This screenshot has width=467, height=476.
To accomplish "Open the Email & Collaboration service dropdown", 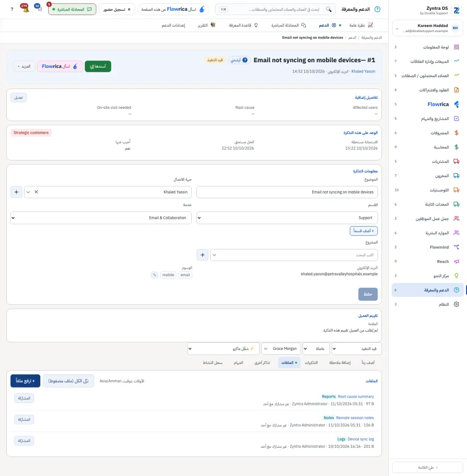I will [x=101, y=218].
